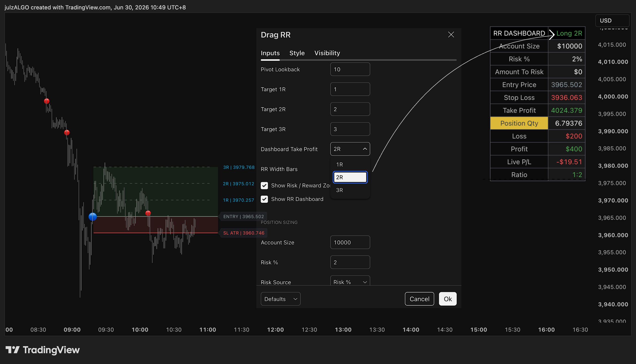This screenshot has width=636, height=364.
Task: Click the 3R | 3979.768 target label
Action: [x=239, y=167]
